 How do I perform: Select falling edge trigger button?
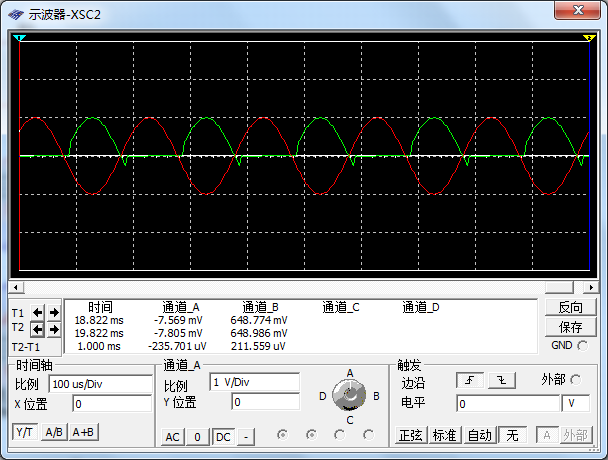point(502,380)
